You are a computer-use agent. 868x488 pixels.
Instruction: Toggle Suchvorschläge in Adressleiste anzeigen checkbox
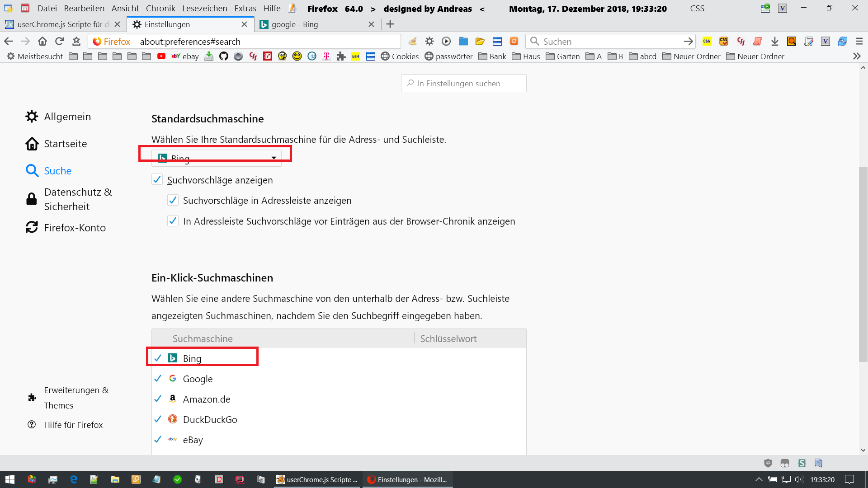[173, 200]
